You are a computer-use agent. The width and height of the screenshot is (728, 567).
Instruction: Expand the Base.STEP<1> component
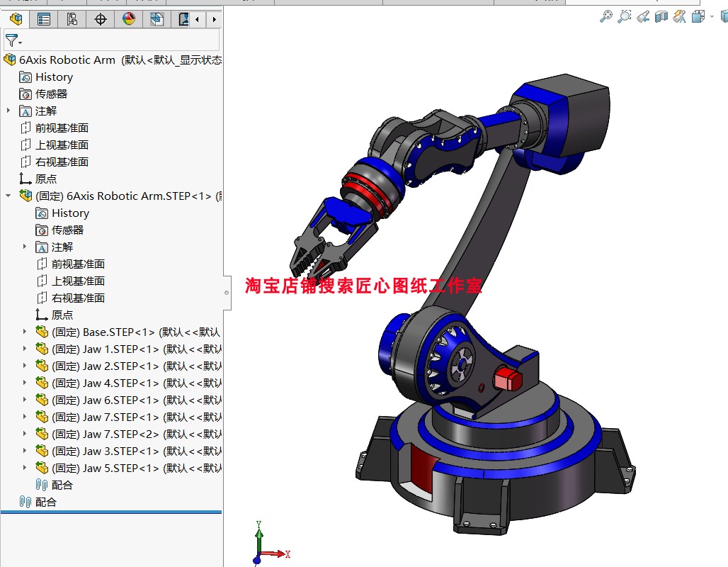25,332
